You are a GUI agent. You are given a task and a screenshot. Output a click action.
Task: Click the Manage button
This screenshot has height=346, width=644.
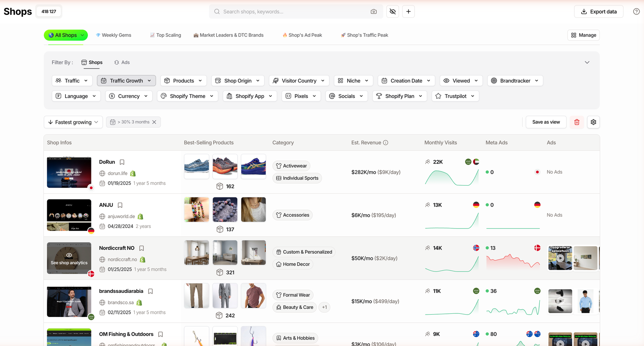click(584, 35)
